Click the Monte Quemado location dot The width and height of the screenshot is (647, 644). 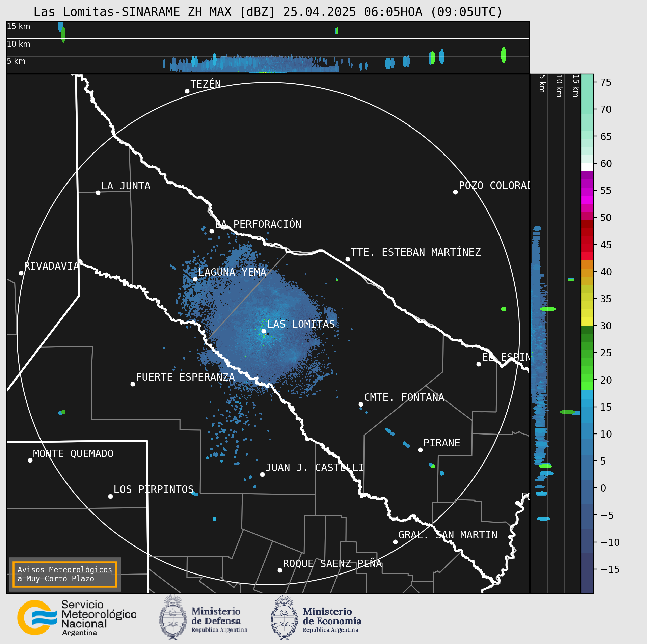click(30, 460)
